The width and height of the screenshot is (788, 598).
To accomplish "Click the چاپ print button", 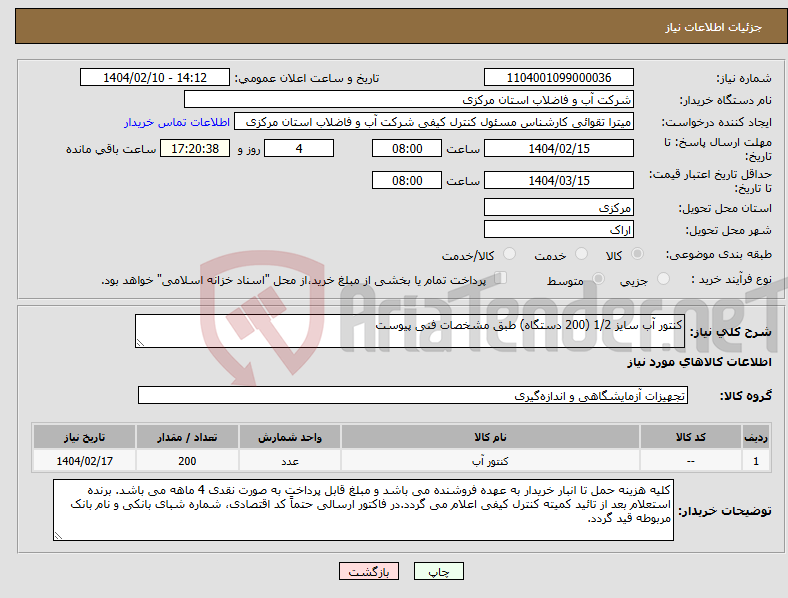I will (x=439, y=571).
